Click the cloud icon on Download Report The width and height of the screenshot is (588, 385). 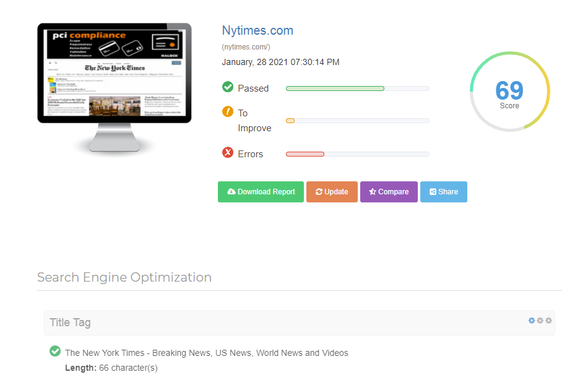[x=231, y=191]
